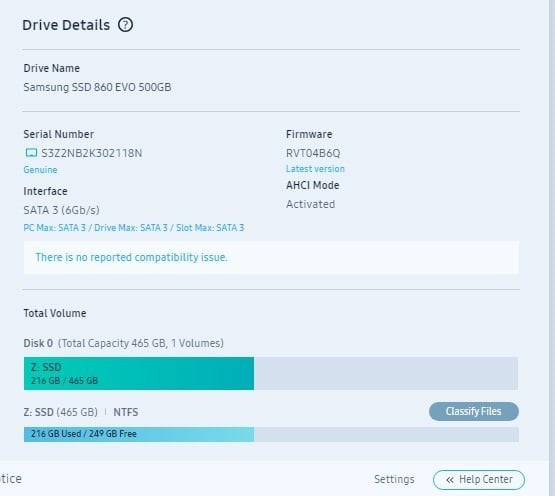This screenshot has width=555, height=496.
Task: Open the Drive Details help question-mark icon
Action: (x=125, y=25)
